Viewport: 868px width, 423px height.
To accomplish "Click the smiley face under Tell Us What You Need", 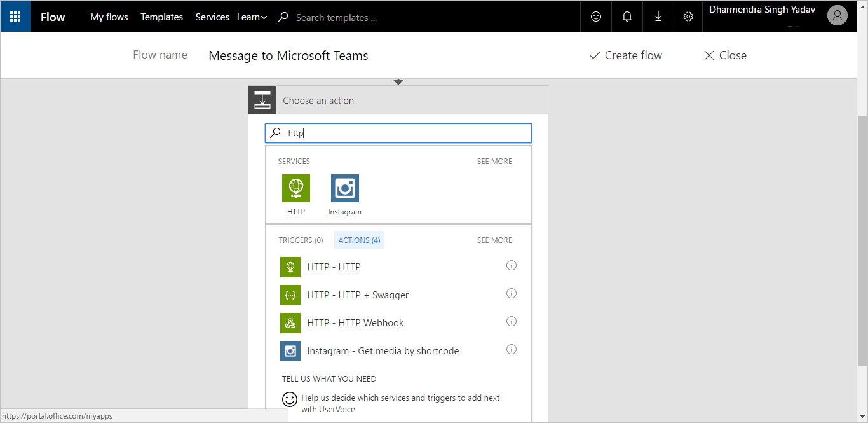I will (290, 399).
